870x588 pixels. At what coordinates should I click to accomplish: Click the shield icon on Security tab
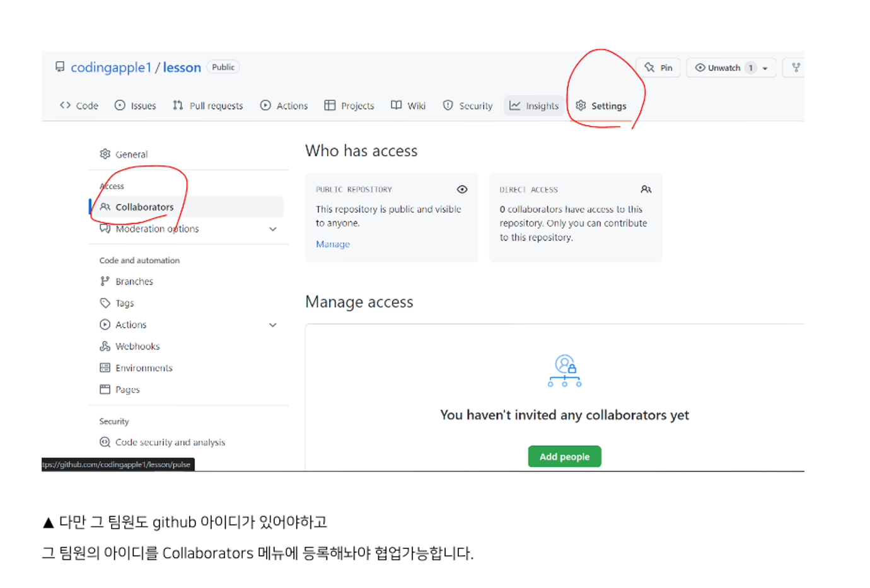[x=448, y=105]
